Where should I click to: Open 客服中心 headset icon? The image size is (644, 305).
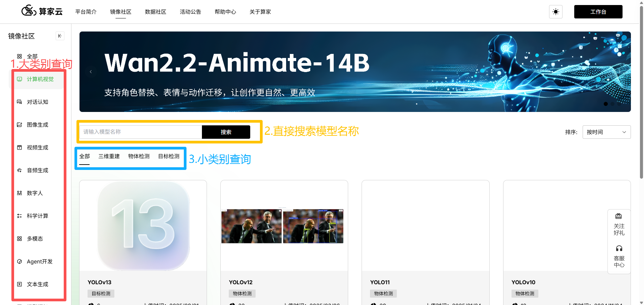click(619, 248)
